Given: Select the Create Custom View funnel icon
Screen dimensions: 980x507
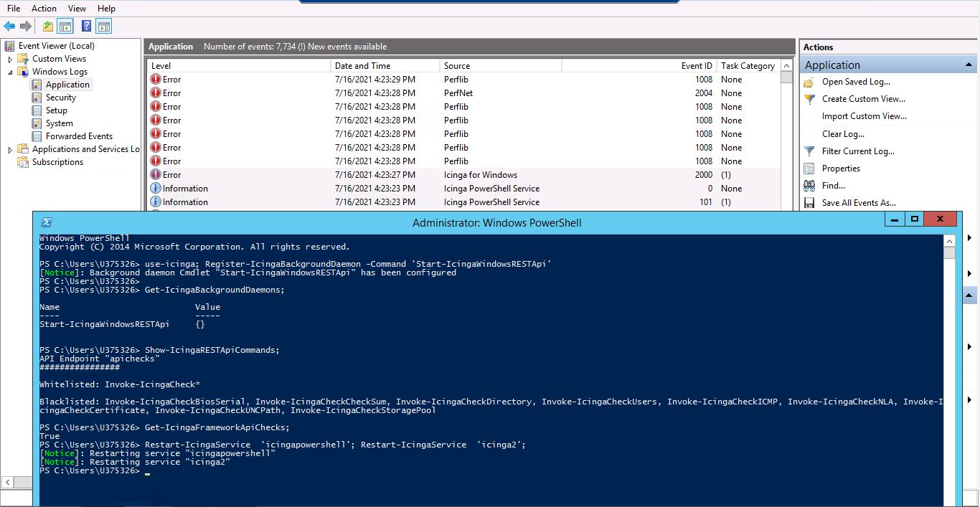Looking at the screenshot, I should [808, 98].
